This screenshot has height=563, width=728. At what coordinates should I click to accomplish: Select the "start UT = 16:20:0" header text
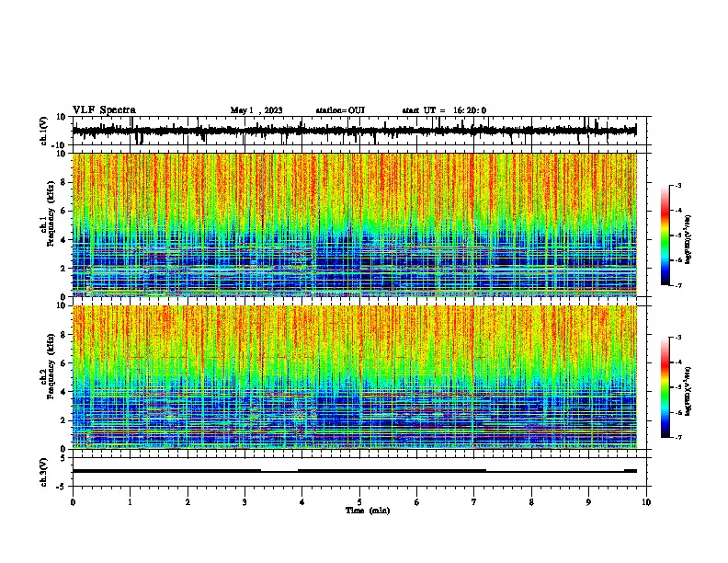(x=444, y=110)
